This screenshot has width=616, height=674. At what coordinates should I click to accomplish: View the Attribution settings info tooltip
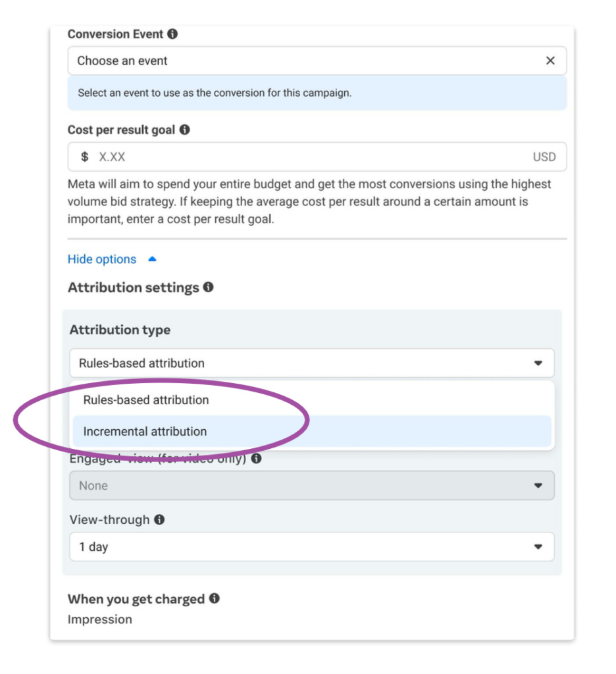tap(209, 287)
